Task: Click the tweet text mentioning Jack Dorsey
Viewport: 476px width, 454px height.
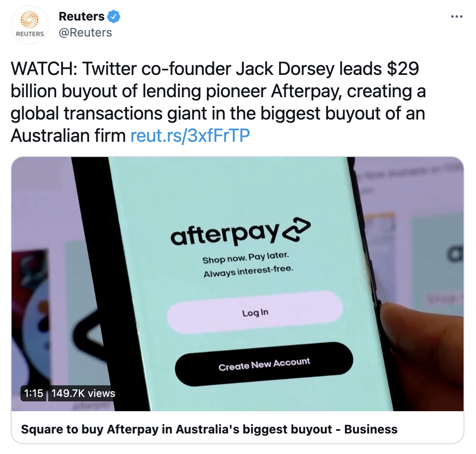Action: tap(218, 102)
